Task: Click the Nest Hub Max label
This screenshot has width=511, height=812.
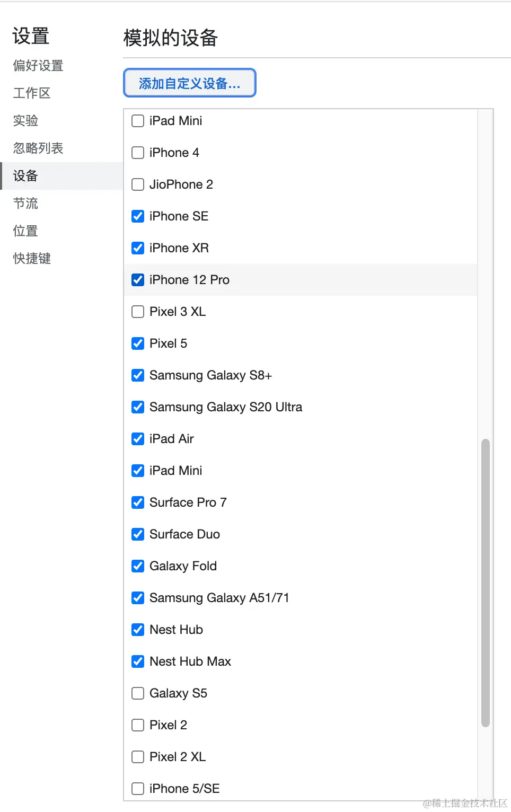Action: coord(190,661)
